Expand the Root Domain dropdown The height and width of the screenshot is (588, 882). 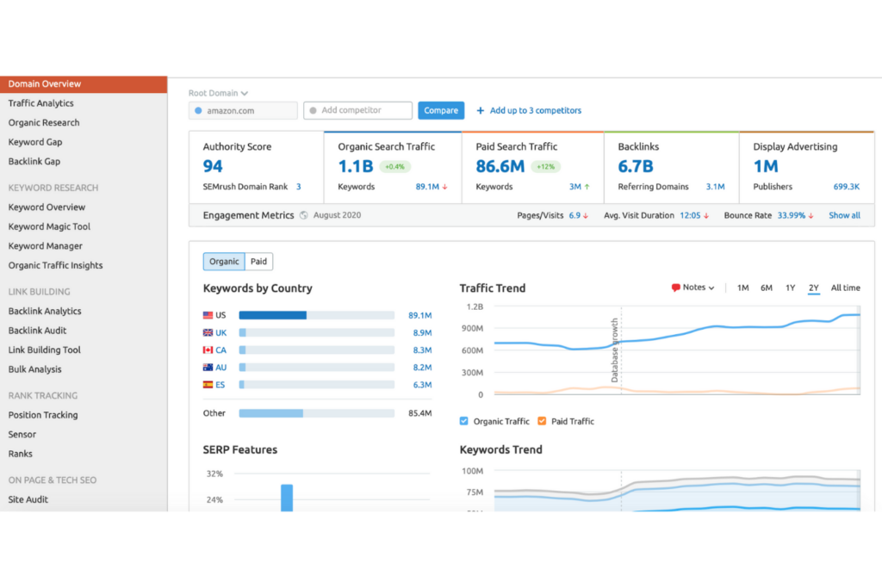pyautogui.click(x=215, y=93)
